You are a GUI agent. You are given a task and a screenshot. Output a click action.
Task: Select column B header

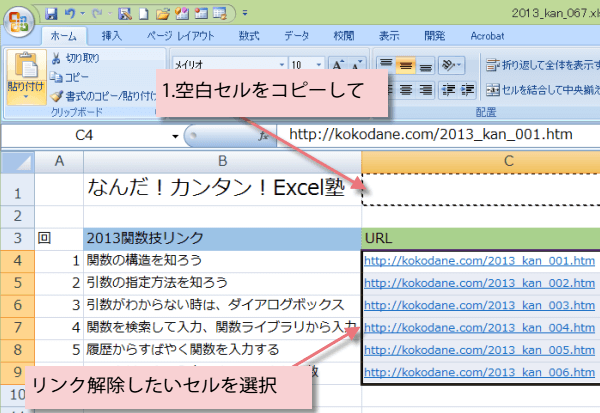click(x=222, y=162)
